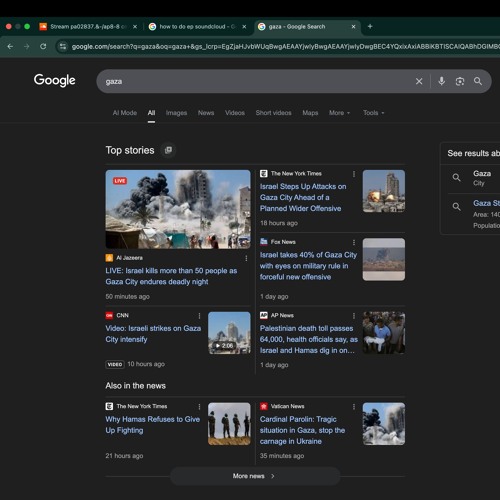Go back with browser back arrow
500x500 pixels.
(x=10, y=46)
